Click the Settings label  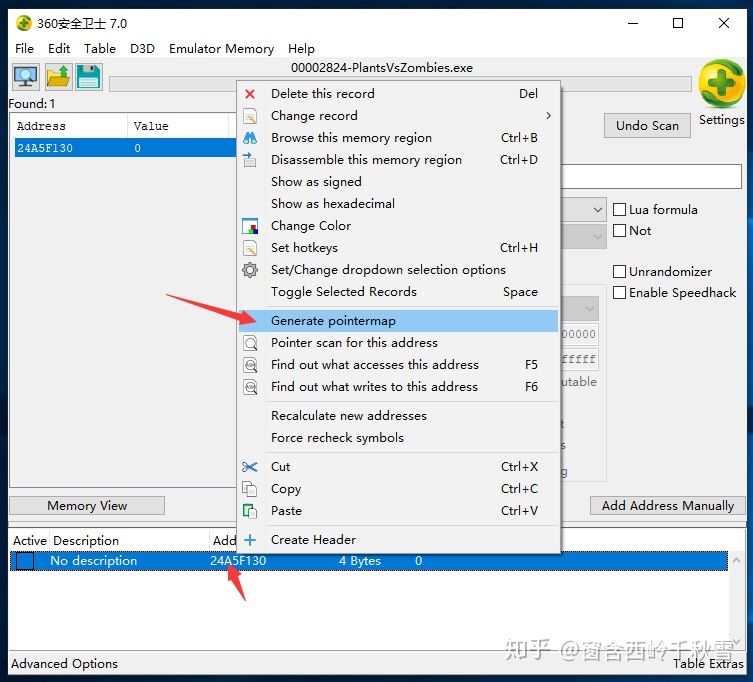[x=721, y=120]
